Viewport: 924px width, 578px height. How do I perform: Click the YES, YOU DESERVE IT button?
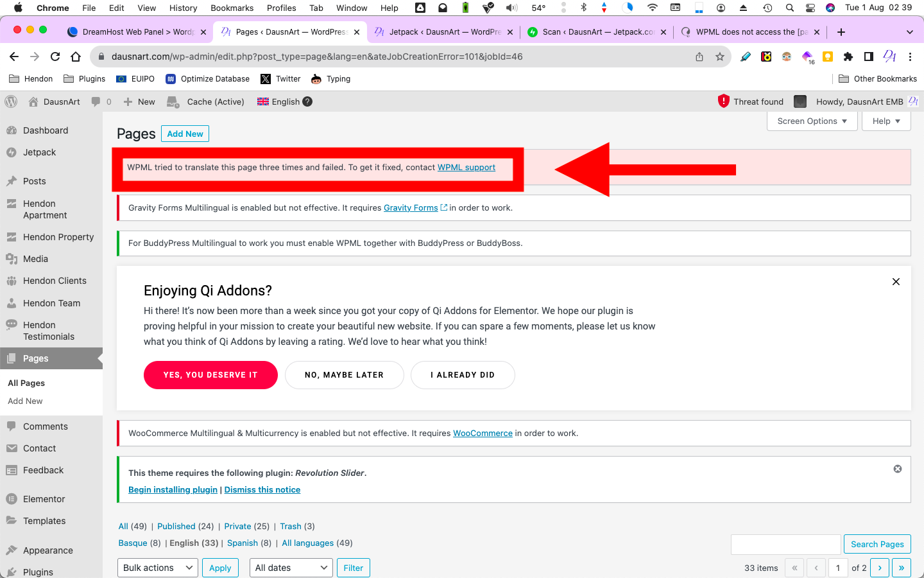[x=210, y=375]
